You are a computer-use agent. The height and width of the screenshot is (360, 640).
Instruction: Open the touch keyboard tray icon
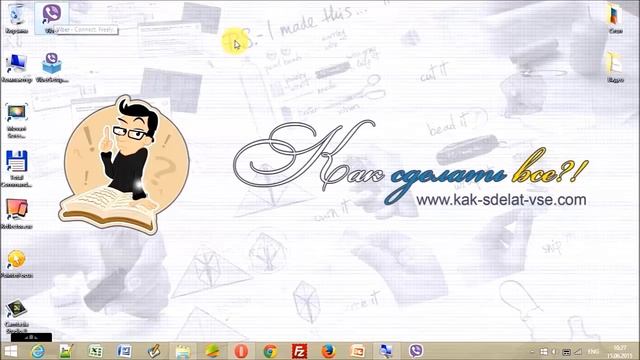pos(566,351)
